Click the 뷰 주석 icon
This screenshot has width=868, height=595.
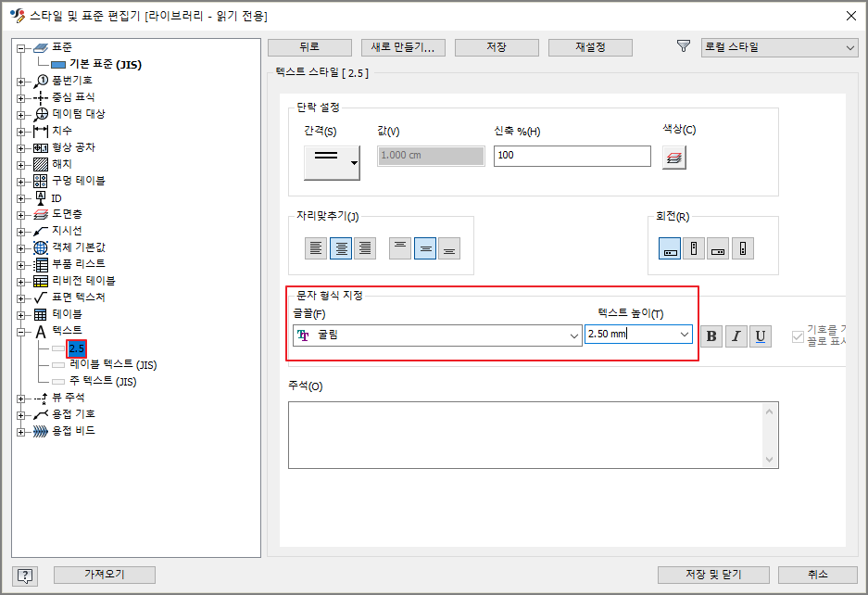pyautogui.click(x=41, y=399)
